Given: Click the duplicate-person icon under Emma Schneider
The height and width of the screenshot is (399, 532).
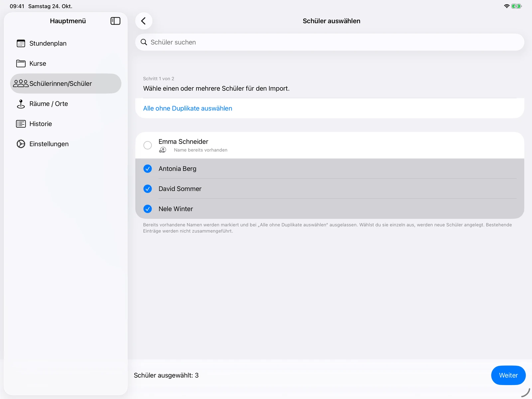Looking at the screenshot, I should pyautogui.click(x=163, y=150).
